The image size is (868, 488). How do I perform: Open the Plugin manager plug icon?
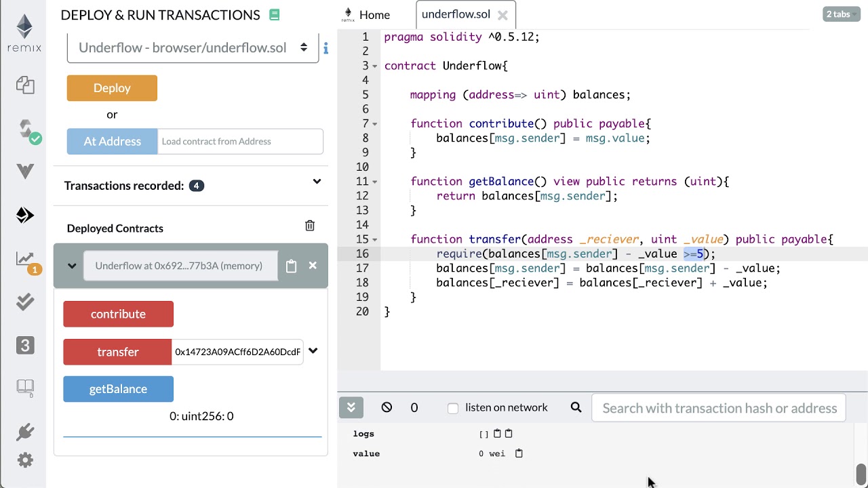click(x=25, y=431)
